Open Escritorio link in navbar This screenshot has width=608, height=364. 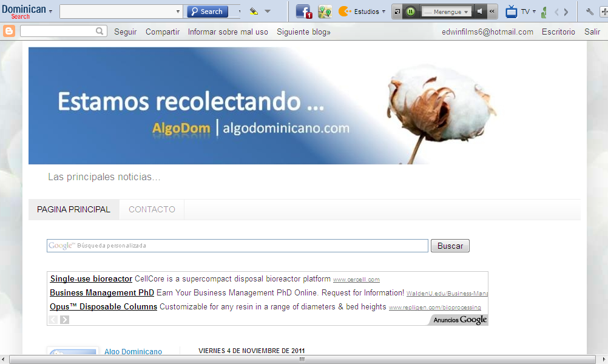click(x=558, y=32)
